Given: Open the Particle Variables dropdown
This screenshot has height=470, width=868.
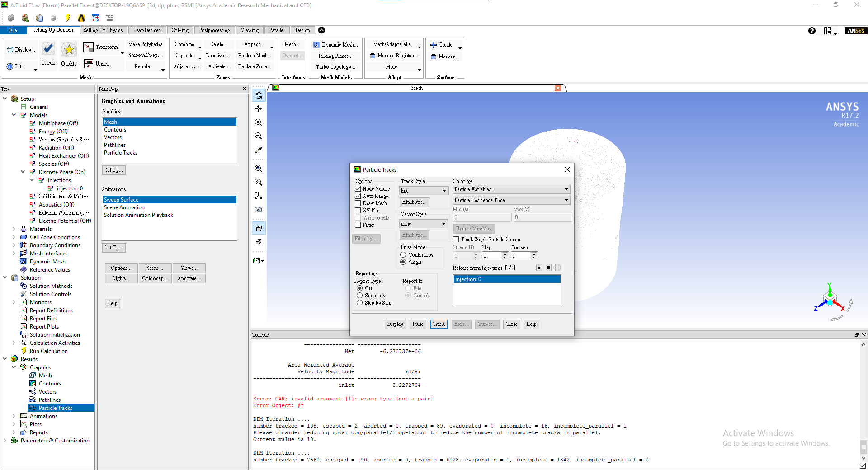Looking at the screenshot, I should [511, 189].
